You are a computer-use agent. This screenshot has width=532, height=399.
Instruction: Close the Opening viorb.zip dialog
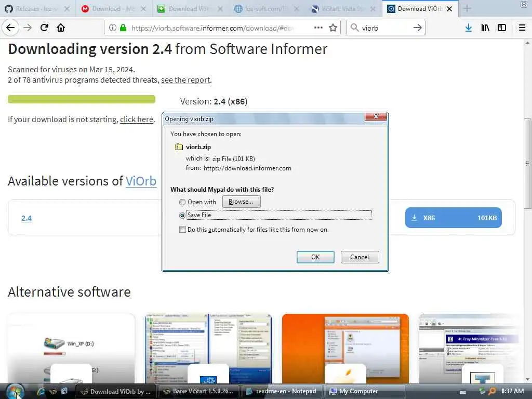tap(376, 116)
